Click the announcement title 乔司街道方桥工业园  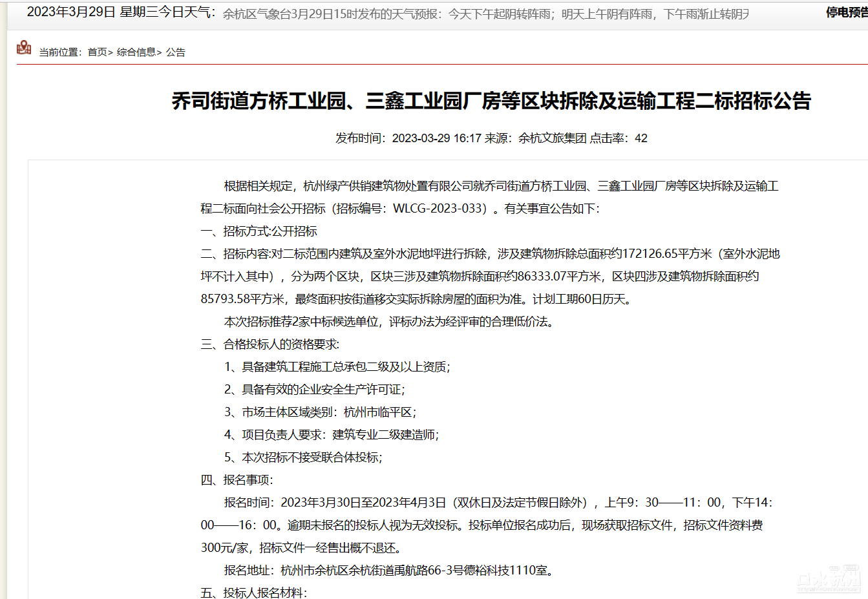(491, 101)
